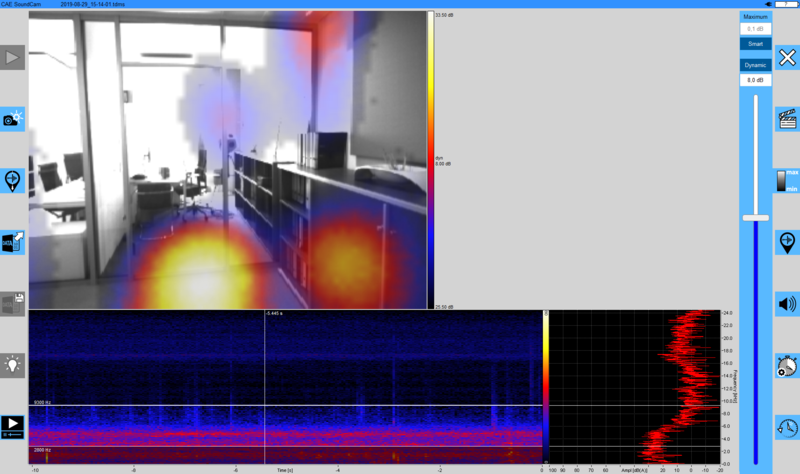Toggle the speaker audio icon
800x474 pixels.
click(x=787, y=304)
